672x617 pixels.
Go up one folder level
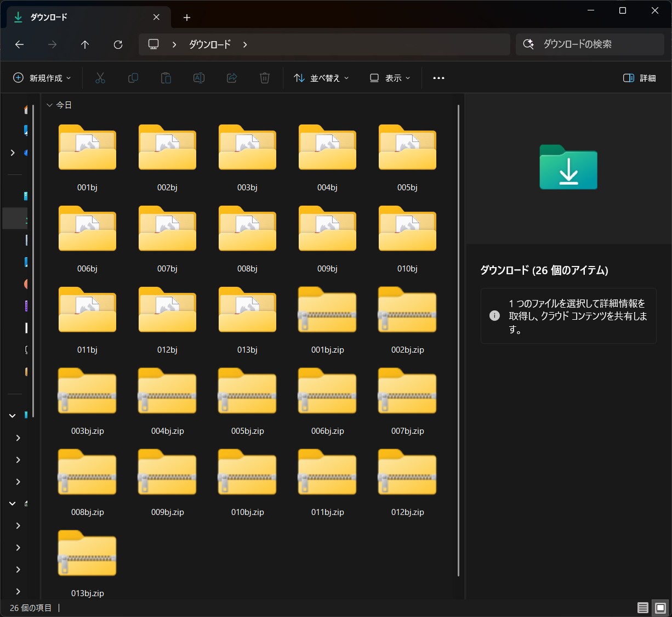[x=85, y=44]
